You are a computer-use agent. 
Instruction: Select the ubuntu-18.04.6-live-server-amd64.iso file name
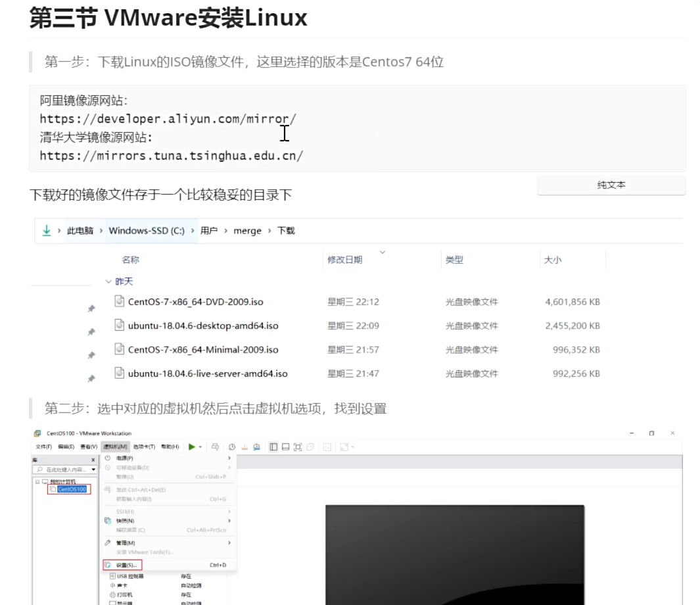[x=208, y=374]
